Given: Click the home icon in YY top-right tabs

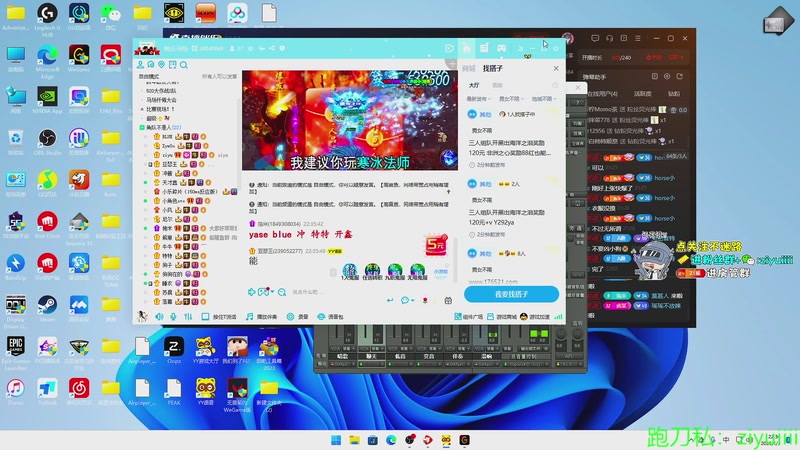Looking at the screenshot, I should (466, 48).
